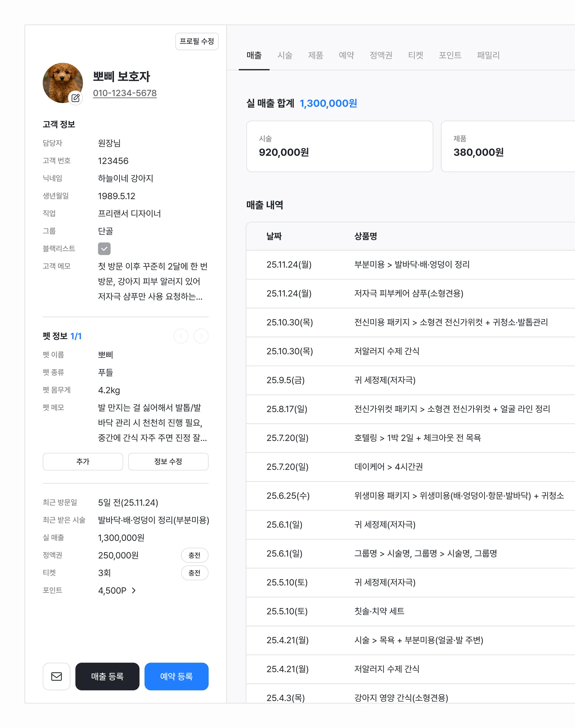Click the envelope message icon button
Image resolution: width=575 pixels, height=728 pixels.
coord(56,676)
